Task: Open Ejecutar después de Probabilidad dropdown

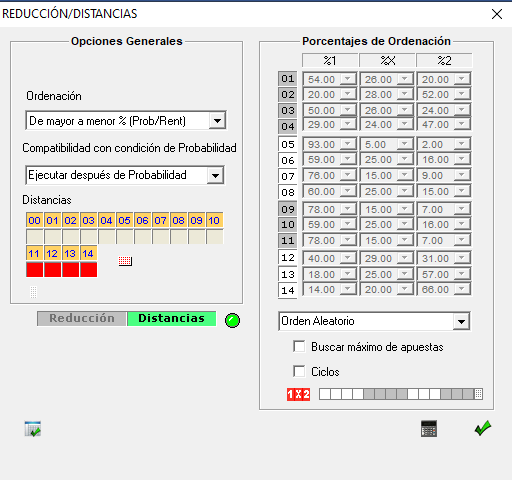Action: tap(215, 175)
